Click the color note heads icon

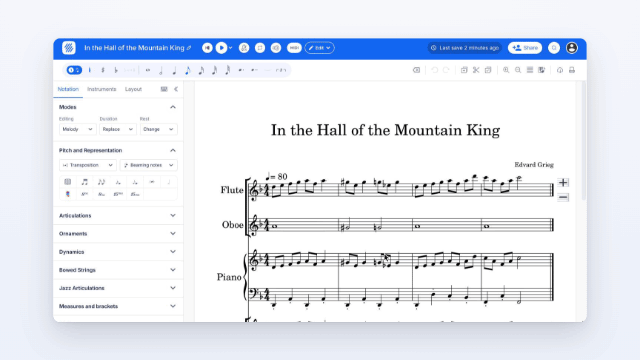[x=68, y=194]
